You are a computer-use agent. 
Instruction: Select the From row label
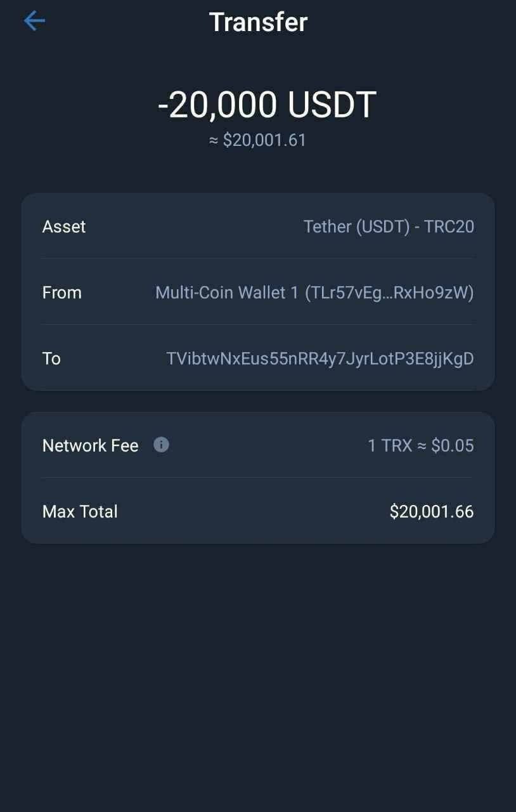tap(61, 292)
